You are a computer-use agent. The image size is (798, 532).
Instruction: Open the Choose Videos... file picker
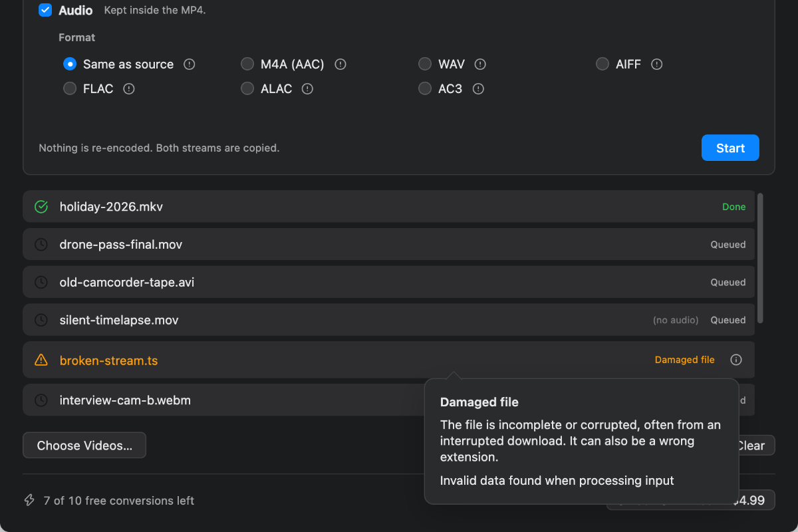coord(84,446)
